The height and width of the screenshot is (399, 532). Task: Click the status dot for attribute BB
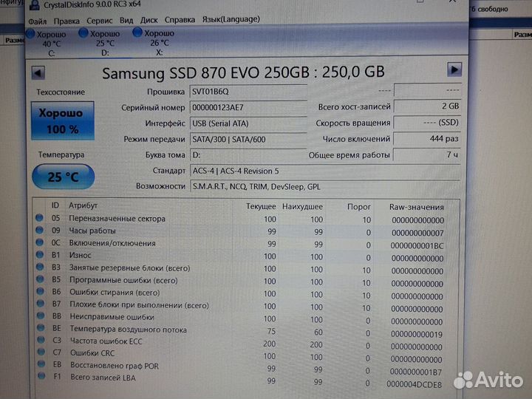pos(41,316)
